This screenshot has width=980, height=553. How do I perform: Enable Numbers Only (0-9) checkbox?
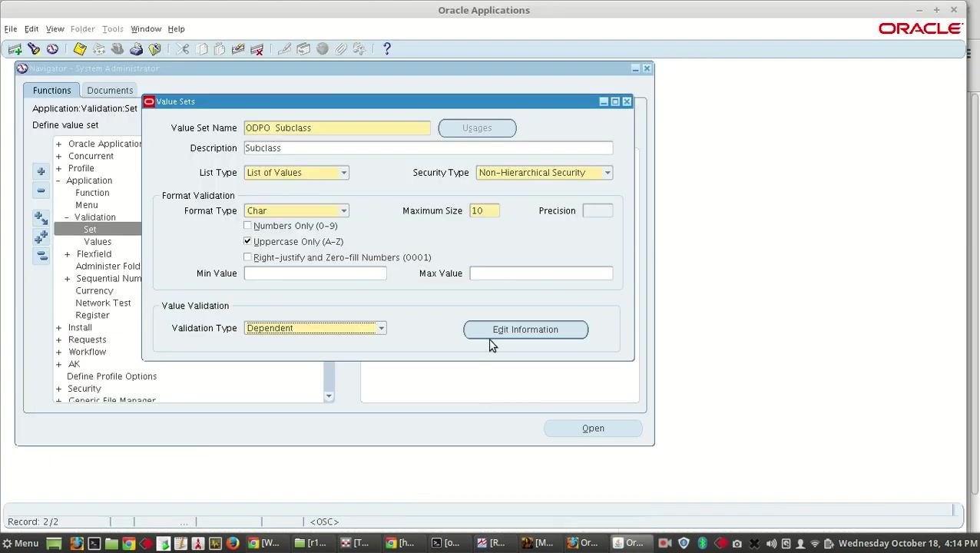click(247, 226)
